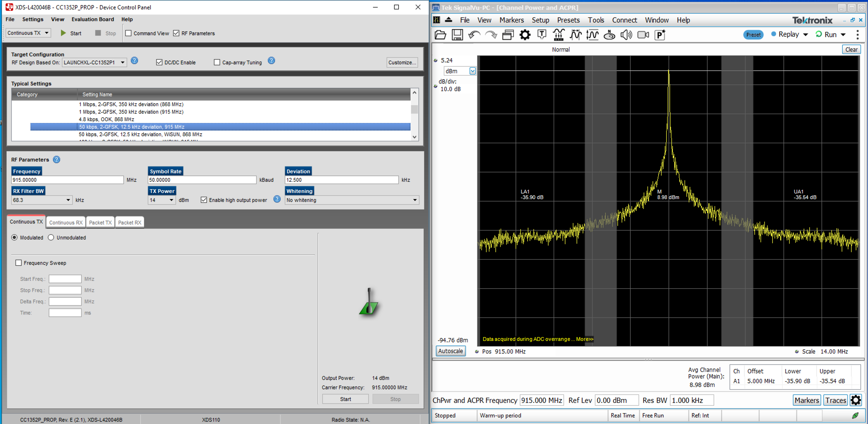This screenshot has height=424, width=868.
Task: Click help icon beside RF Design Based On
Action: click(x=134, y=61)
